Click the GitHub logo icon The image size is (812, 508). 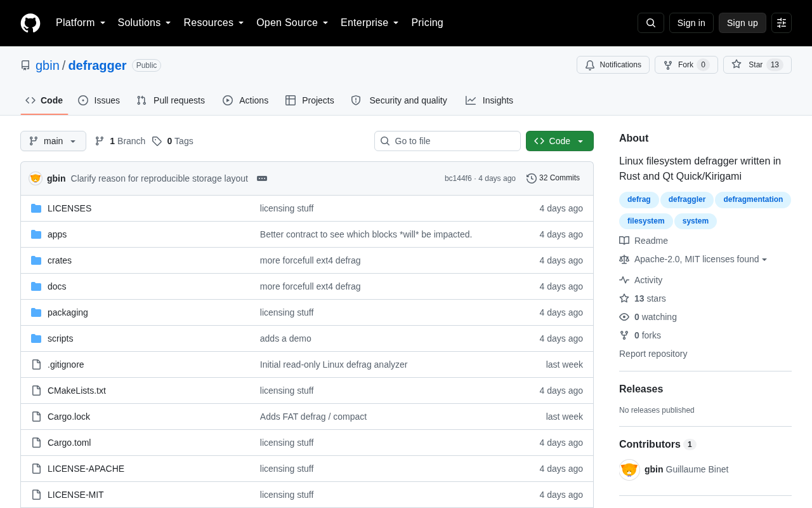(x=30, y=23)
